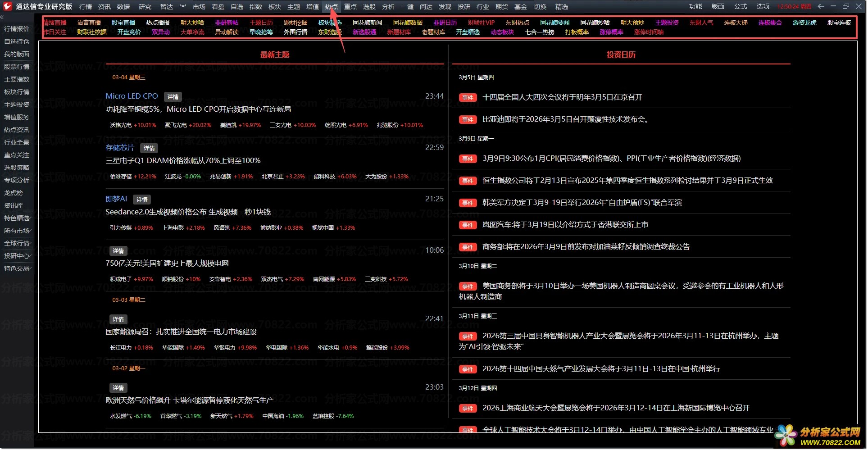Screen dimensions: 868x450
Task: Click stock 佰维存储 +12.21%
Action: [133, 177]
